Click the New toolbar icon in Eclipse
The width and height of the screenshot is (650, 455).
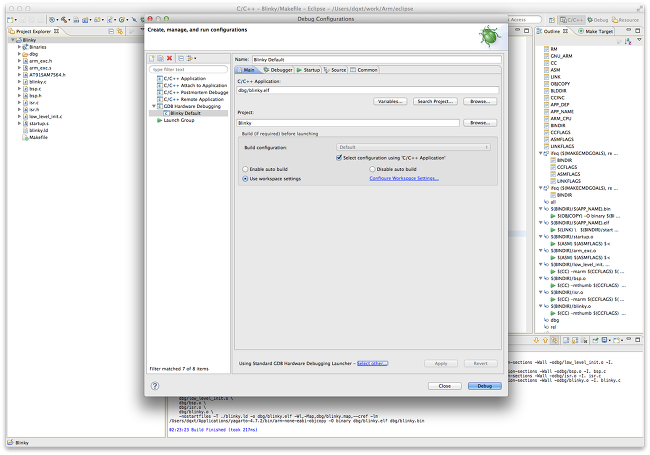pos(11,20)
